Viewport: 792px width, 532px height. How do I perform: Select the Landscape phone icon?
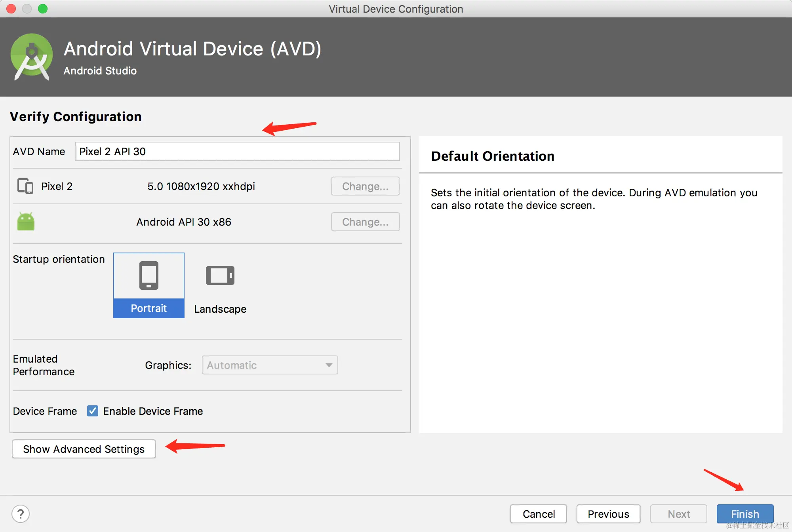(220, 275)
